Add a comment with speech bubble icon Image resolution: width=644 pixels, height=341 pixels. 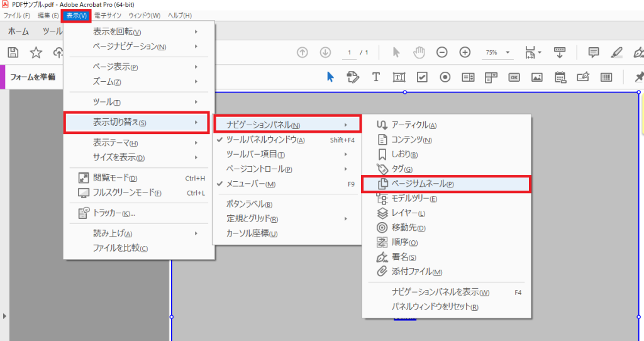point(594,53)
